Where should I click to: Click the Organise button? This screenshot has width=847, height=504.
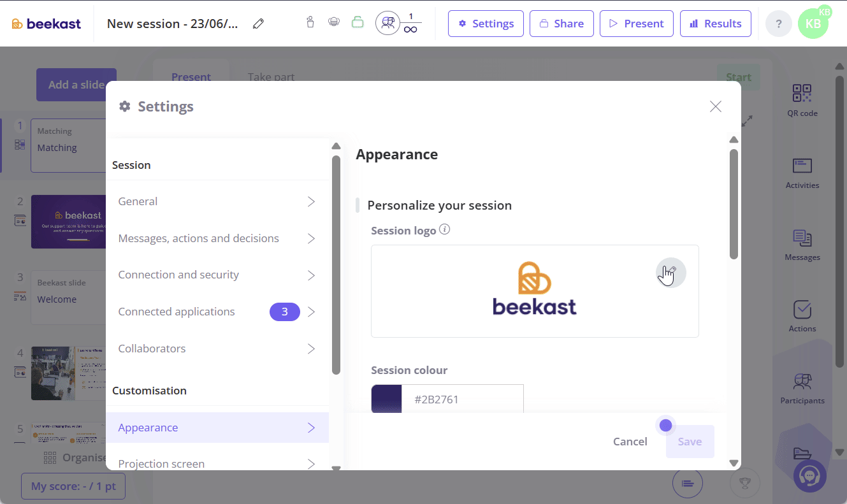(x=75, y=457)
